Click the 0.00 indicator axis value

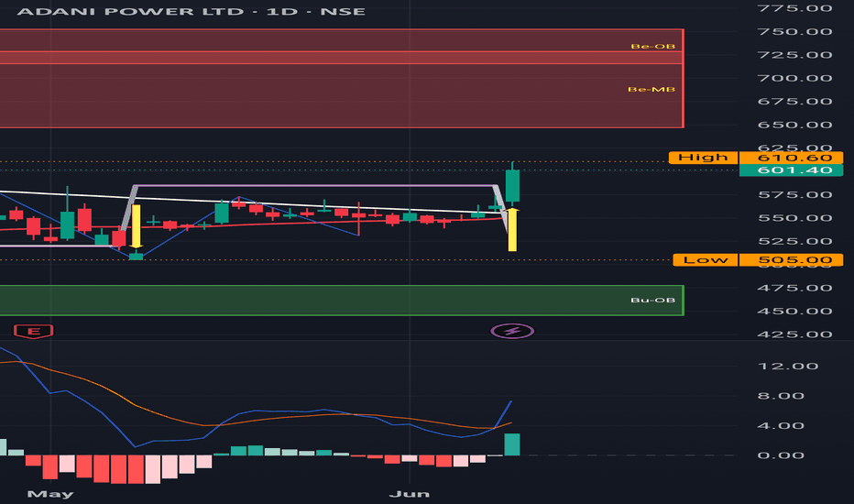[x=781, y=455]
